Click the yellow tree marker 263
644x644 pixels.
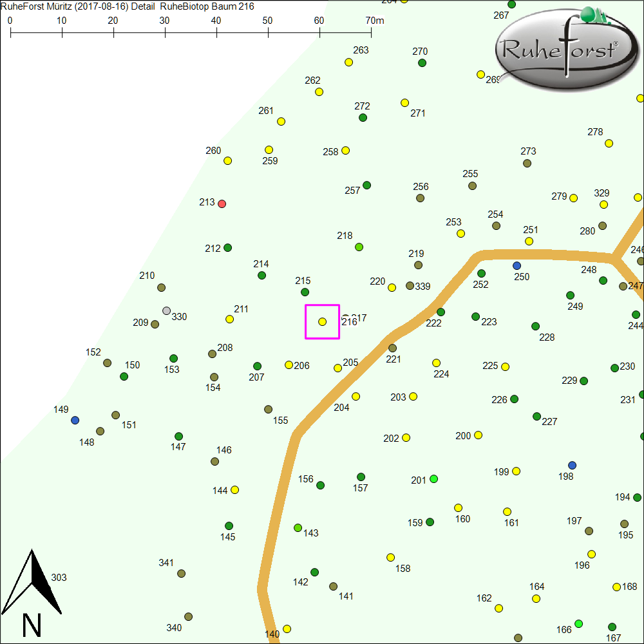tap(348, 62)
